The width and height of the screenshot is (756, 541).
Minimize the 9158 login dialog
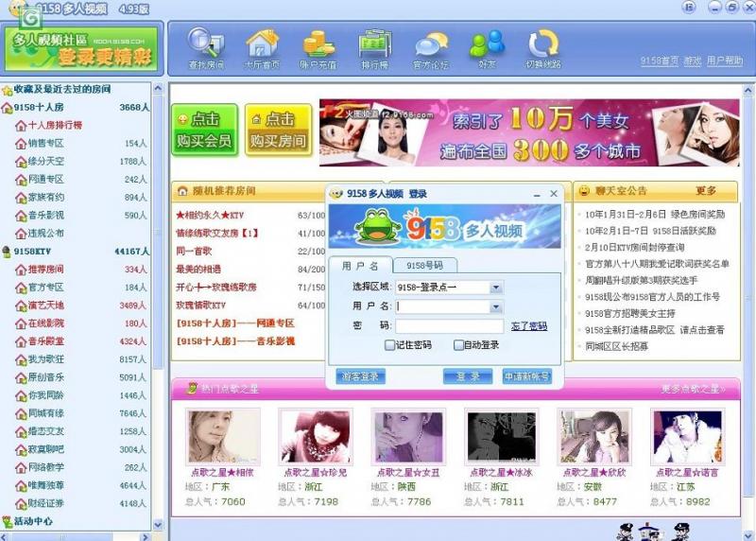537,194
